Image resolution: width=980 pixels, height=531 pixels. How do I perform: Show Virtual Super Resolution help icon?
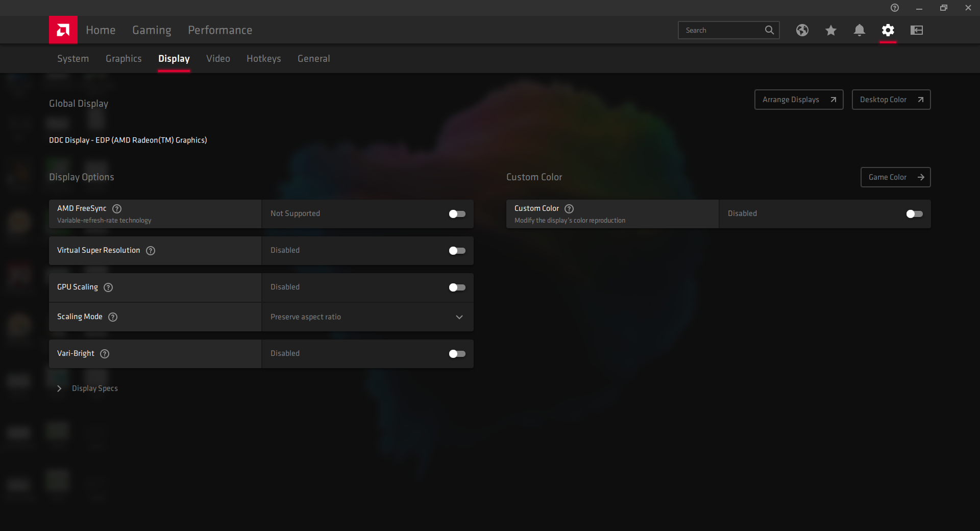click(x=151, y=251)
